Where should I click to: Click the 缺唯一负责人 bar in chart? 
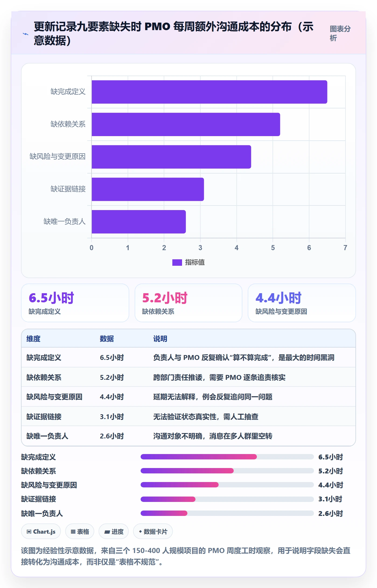(139, 222)
